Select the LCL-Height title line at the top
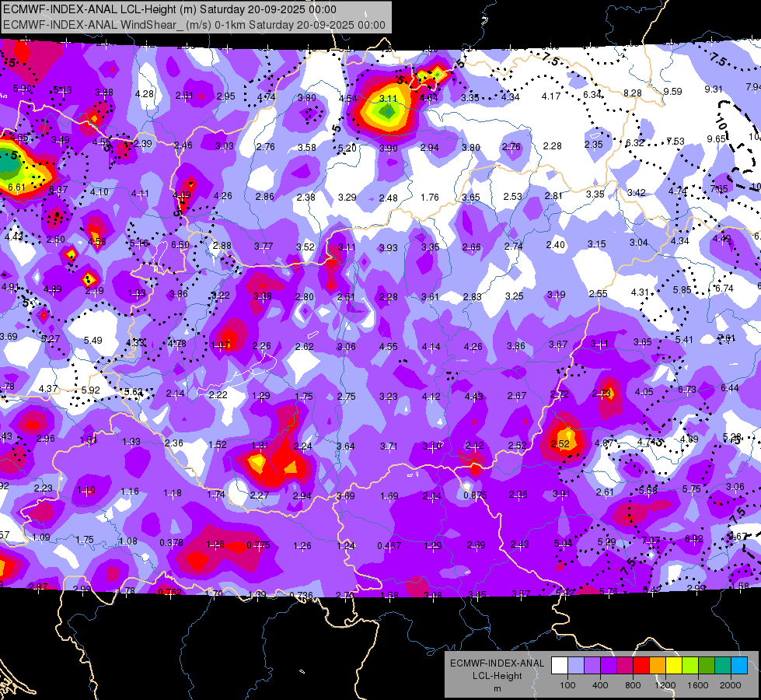 coord(169,9)
